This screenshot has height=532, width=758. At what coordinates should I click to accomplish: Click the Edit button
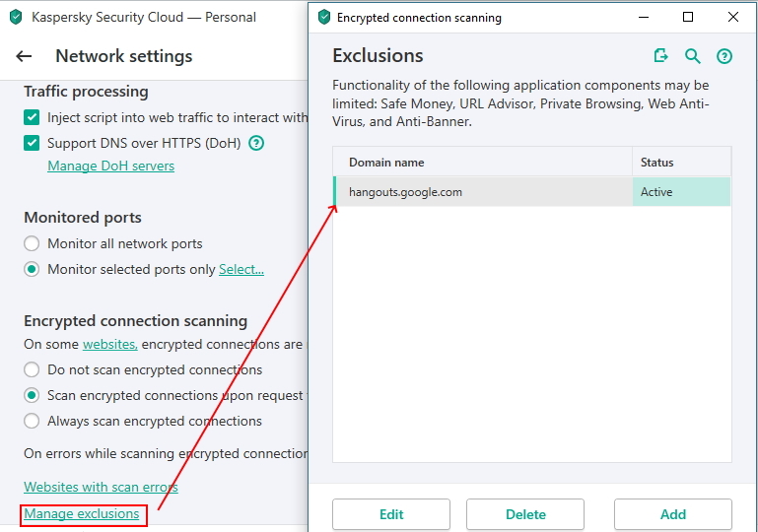point(391,514)
